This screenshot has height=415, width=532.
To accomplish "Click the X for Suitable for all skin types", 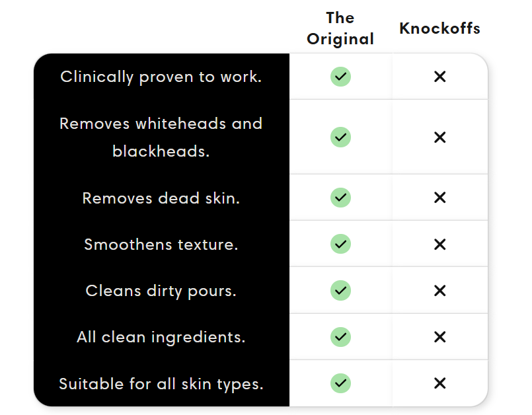I will click(x=439, y=383).
